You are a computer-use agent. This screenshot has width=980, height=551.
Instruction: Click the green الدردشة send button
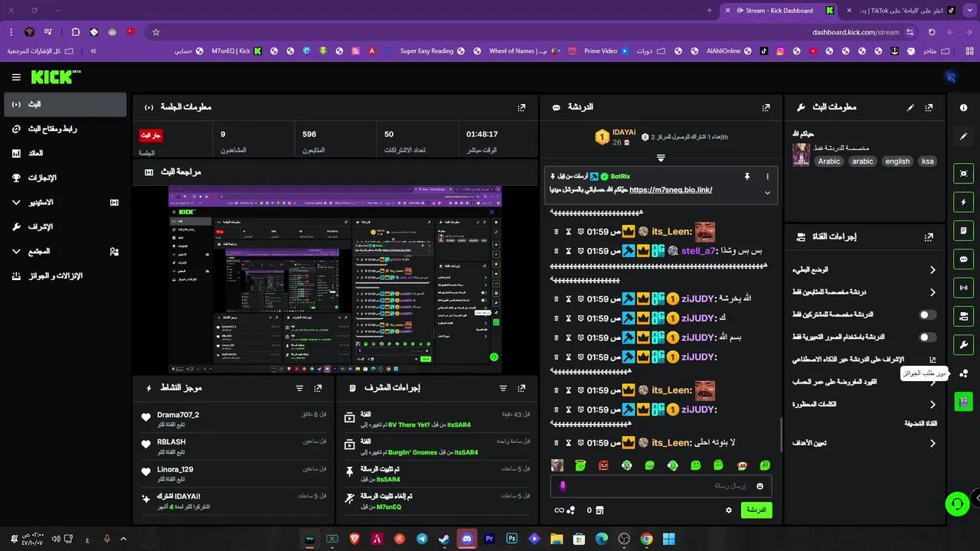click(x=756, y=510)
